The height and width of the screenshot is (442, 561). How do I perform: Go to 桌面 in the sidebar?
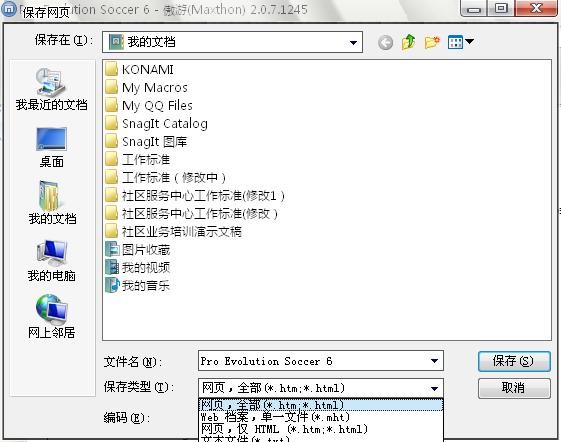[52, 148]
